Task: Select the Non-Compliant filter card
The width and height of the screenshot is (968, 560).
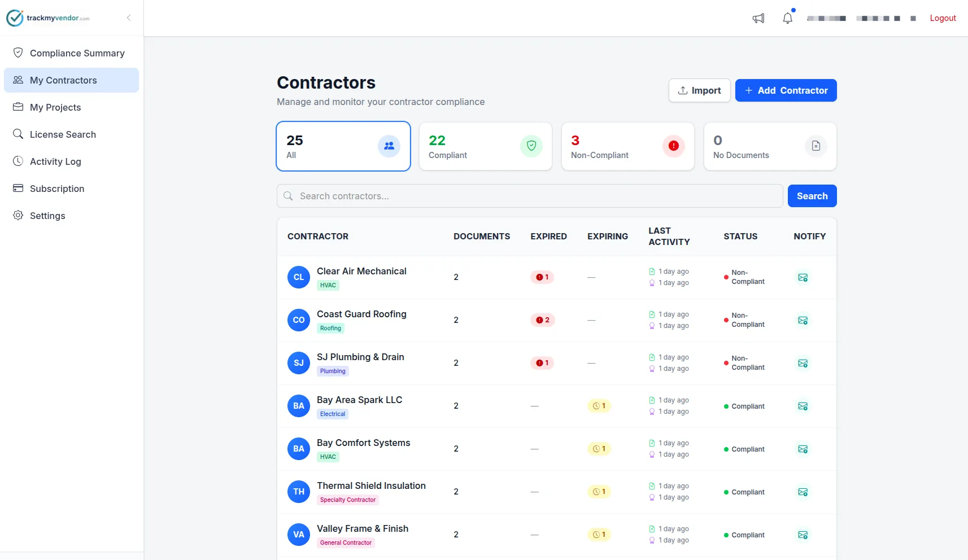Action: pos(627,146)
